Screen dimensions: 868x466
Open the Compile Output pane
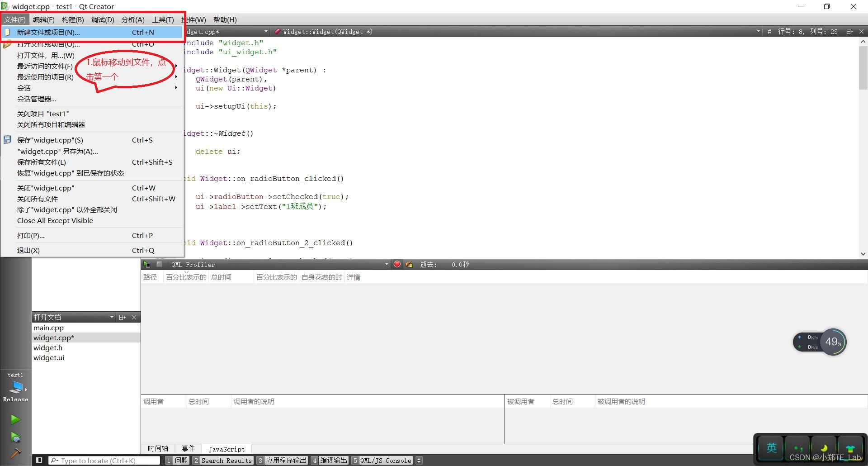tap(330, 460)
